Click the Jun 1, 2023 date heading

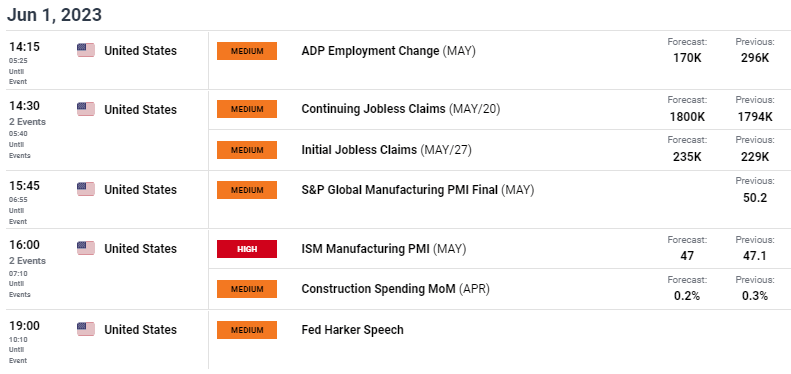click(x=54, y=15)
